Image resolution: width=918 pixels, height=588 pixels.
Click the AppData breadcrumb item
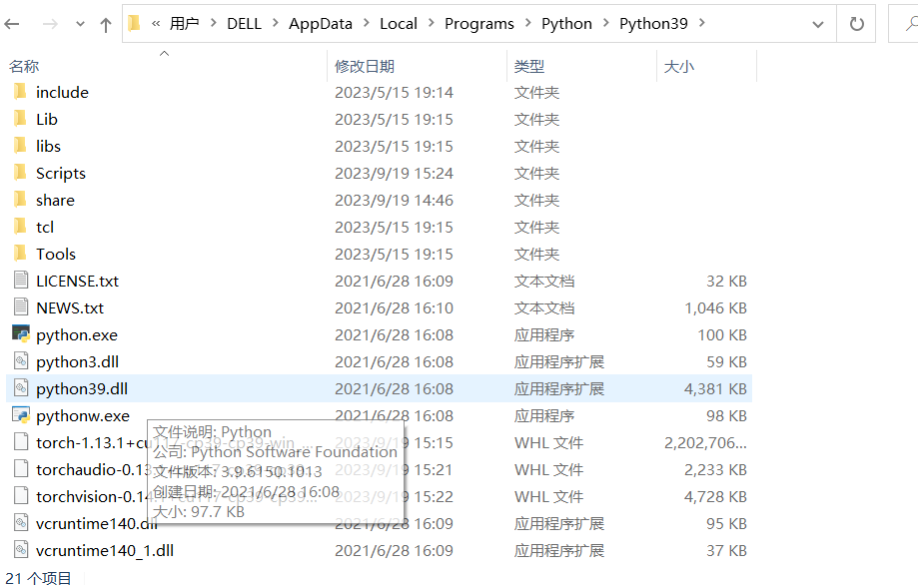pyautogui.click(x=320, y=23)
